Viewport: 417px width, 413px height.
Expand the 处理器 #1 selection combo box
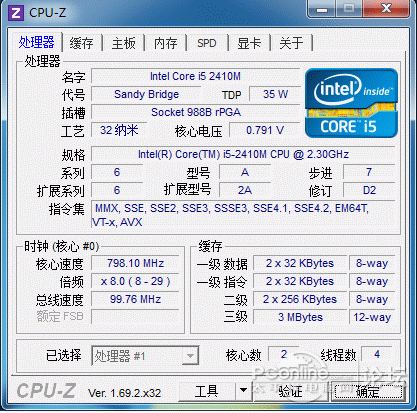click(x=145, y=356)
